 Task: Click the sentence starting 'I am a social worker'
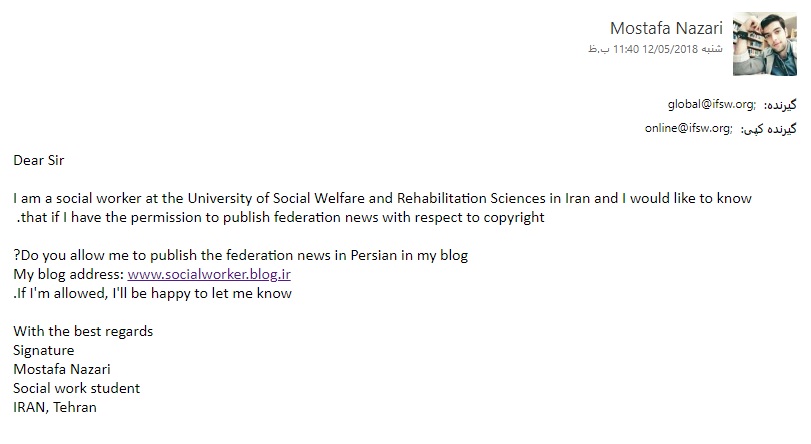[382, 198]
